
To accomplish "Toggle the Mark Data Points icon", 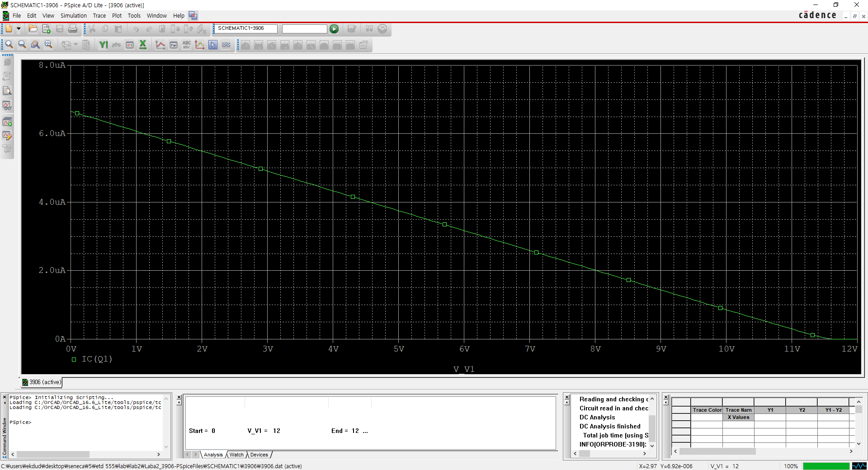I will click(x=200, y=45).
